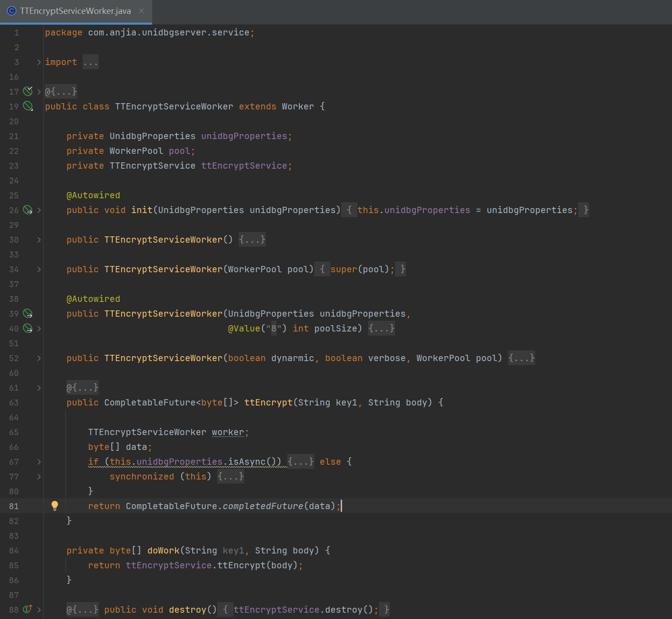This screenshot has width=672, height=619.
Task: Click the Spring gutter icon on line 17
Action: (28, 92)
